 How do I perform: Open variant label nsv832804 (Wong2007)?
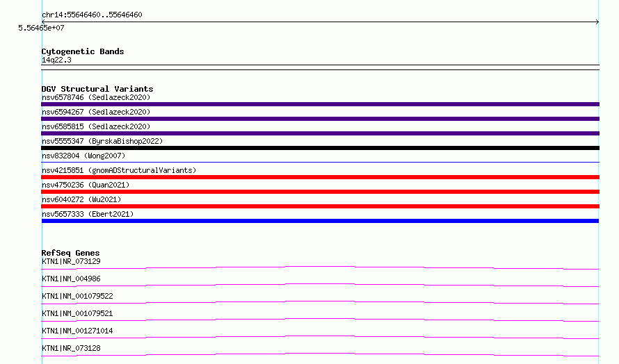pos(83,156)
